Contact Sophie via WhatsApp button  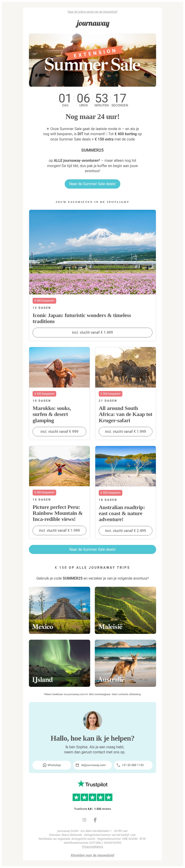click(x=52, y=765)
